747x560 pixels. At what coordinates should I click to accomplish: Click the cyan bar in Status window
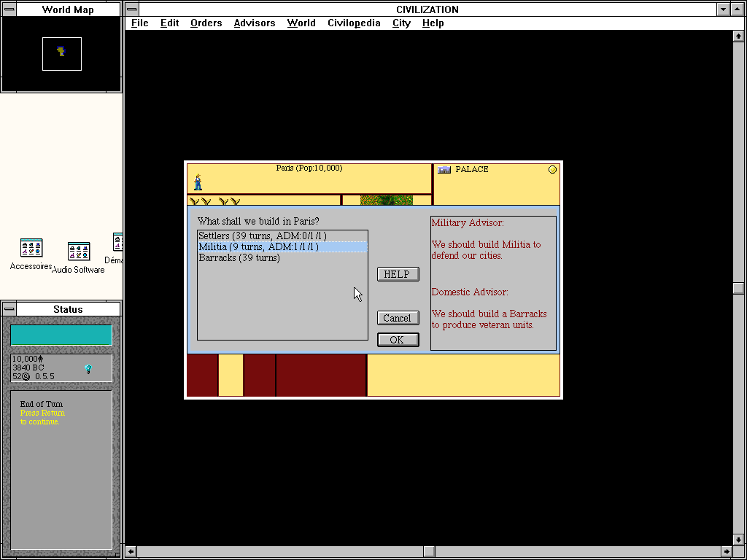click(x=61, y=335)
